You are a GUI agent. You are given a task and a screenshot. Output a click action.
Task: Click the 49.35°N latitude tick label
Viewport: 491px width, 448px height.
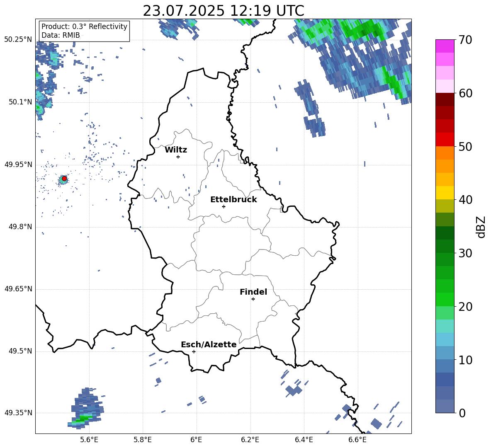click(x=18, y=413)
